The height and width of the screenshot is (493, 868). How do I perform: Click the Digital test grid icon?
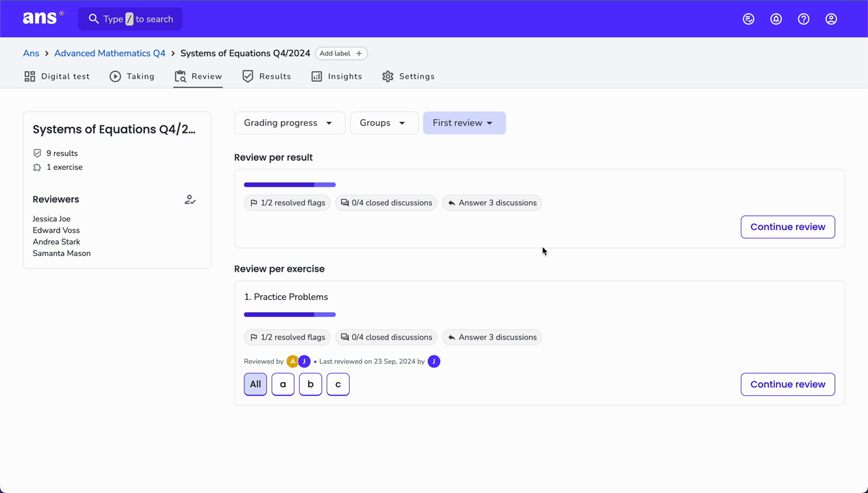tap(29, 77)
